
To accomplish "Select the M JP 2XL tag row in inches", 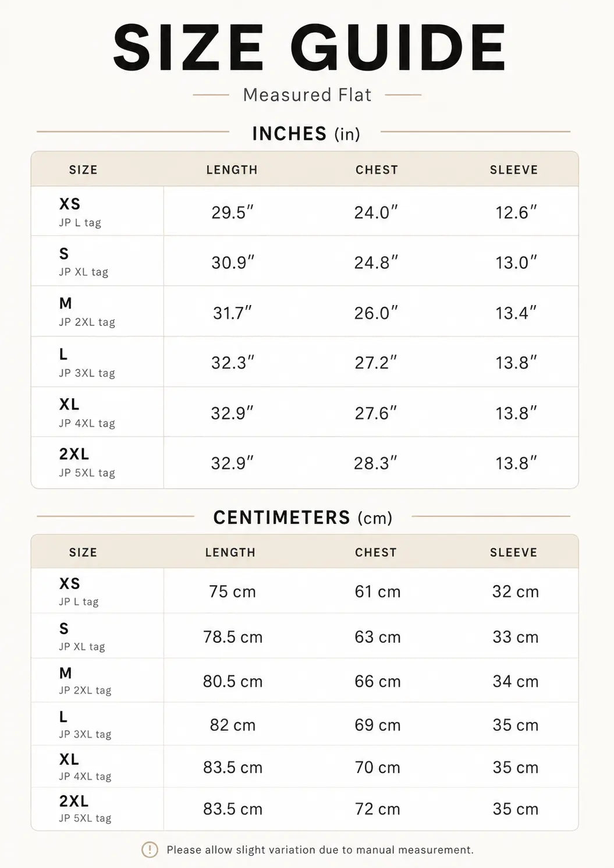I will [x=304, y=311].
